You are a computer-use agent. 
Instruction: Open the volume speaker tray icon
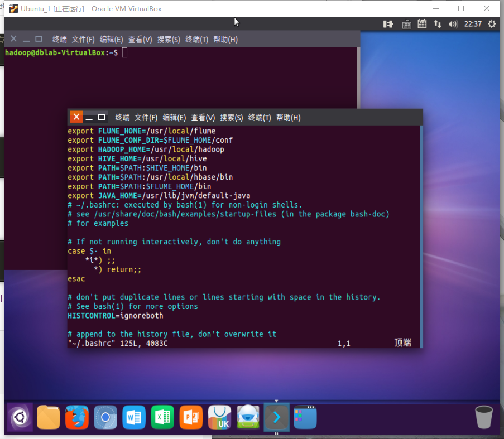point(453,24)
